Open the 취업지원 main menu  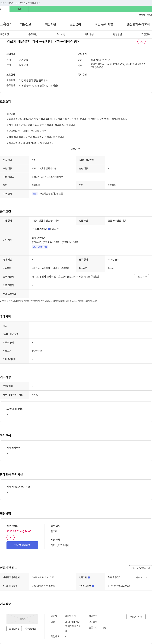(51, 24)
